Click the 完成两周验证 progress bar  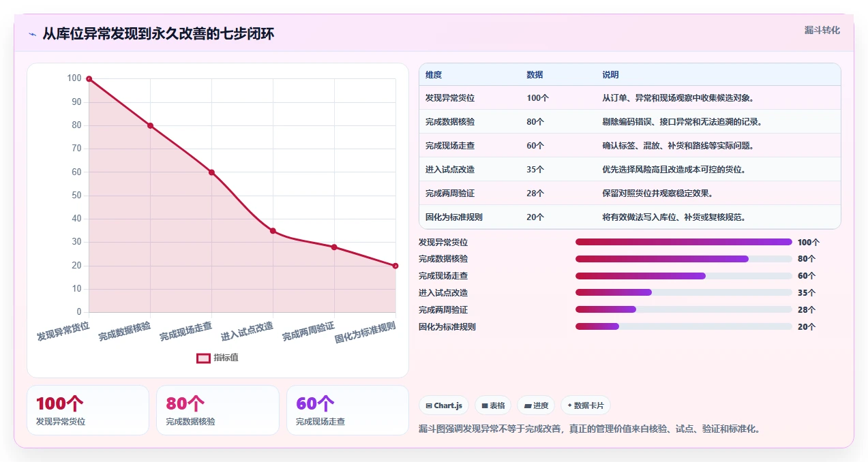tap(684, 310)
